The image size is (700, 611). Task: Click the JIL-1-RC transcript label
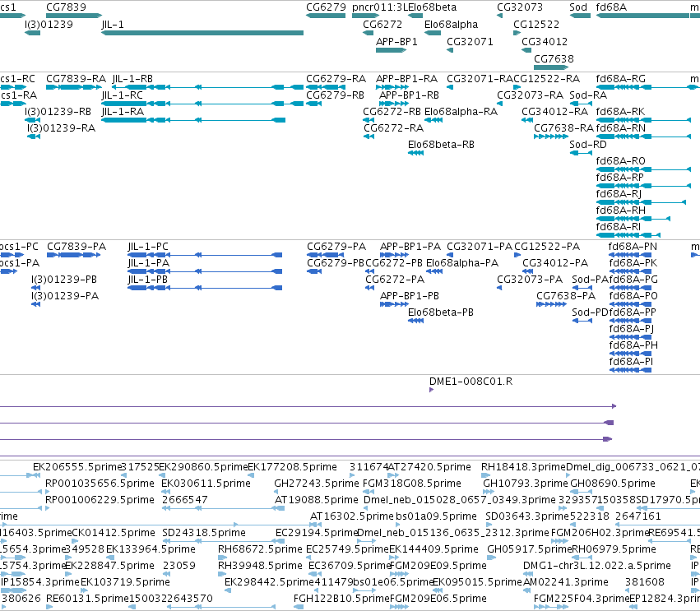click(123, 95)
